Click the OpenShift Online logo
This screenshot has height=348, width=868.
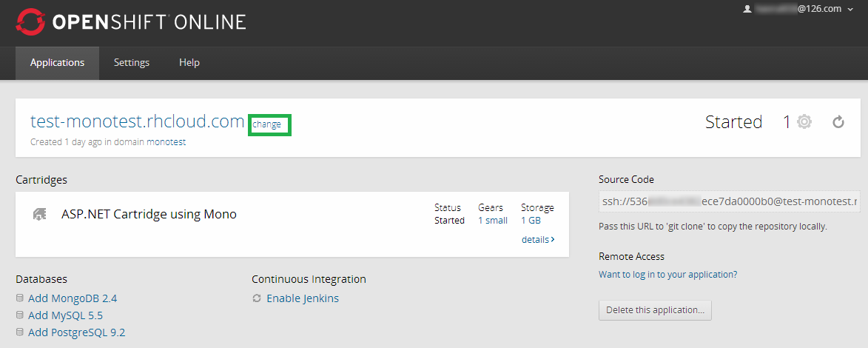pyautogui.click(x=130, y=22)
